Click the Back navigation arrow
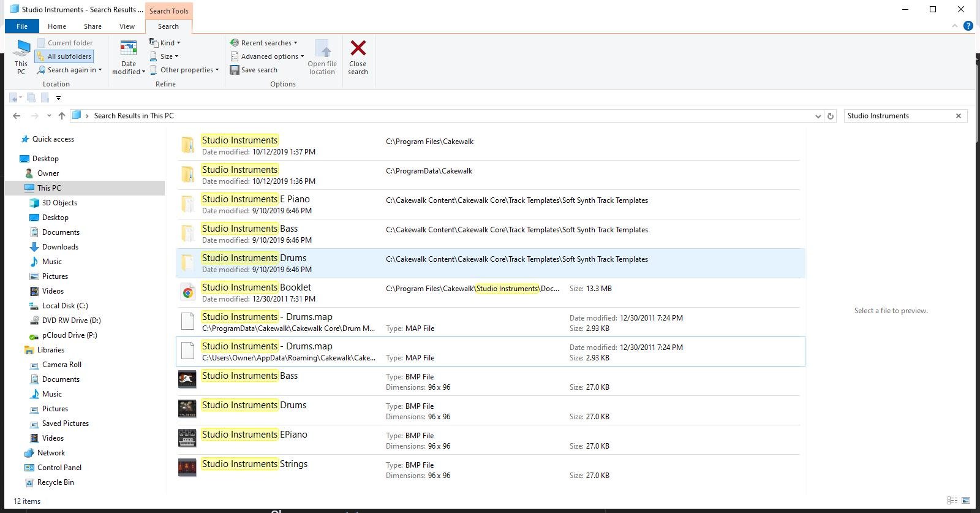The image size is (980, 513). click(17, 116)
